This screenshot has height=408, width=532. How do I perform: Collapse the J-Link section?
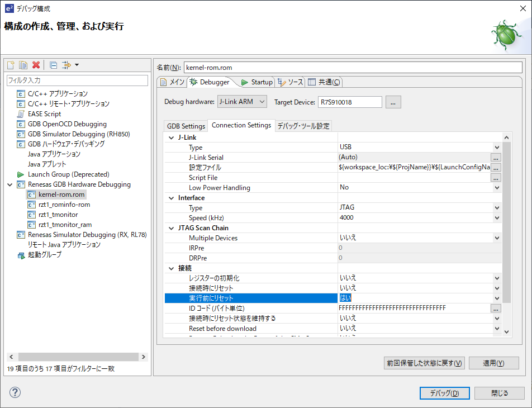point(171,138)
